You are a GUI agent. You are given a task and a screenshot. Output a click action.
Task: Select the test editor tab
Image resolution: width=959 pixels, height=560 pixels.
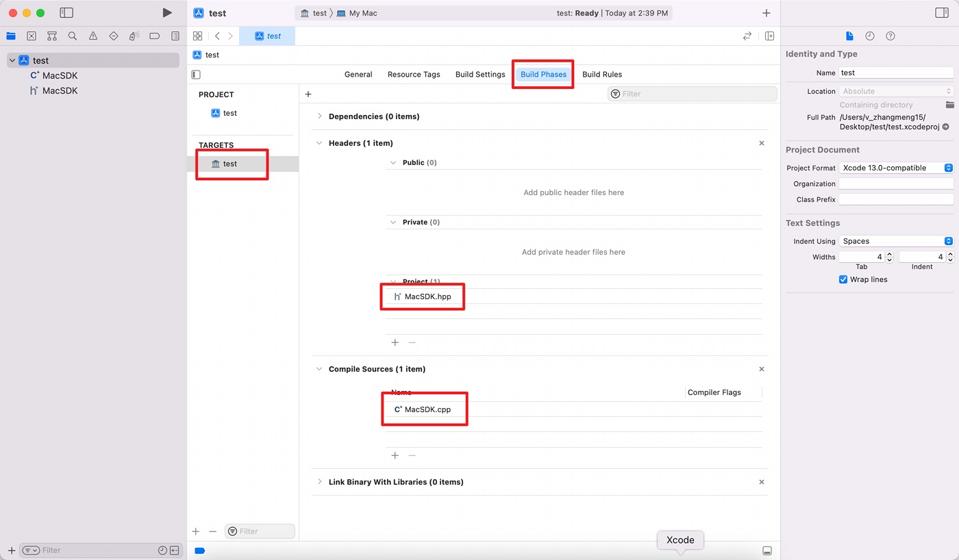tap(267, 36)
